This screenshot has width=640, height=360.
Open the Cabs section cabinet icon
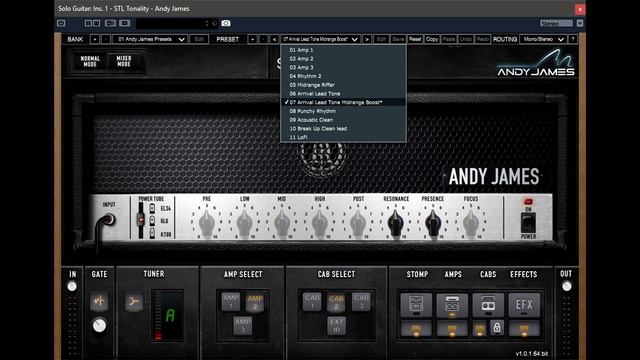coord(488,304)
